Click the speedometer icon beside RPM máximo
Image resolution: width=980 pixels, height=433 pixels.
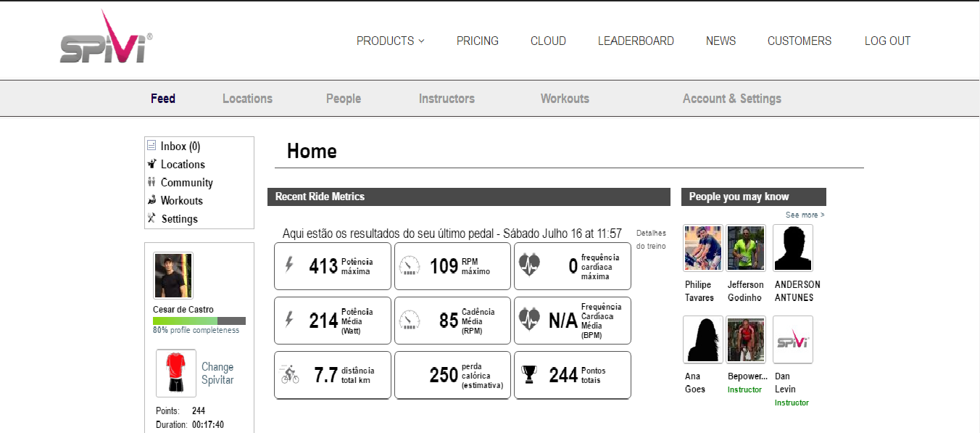coord(410,266)
